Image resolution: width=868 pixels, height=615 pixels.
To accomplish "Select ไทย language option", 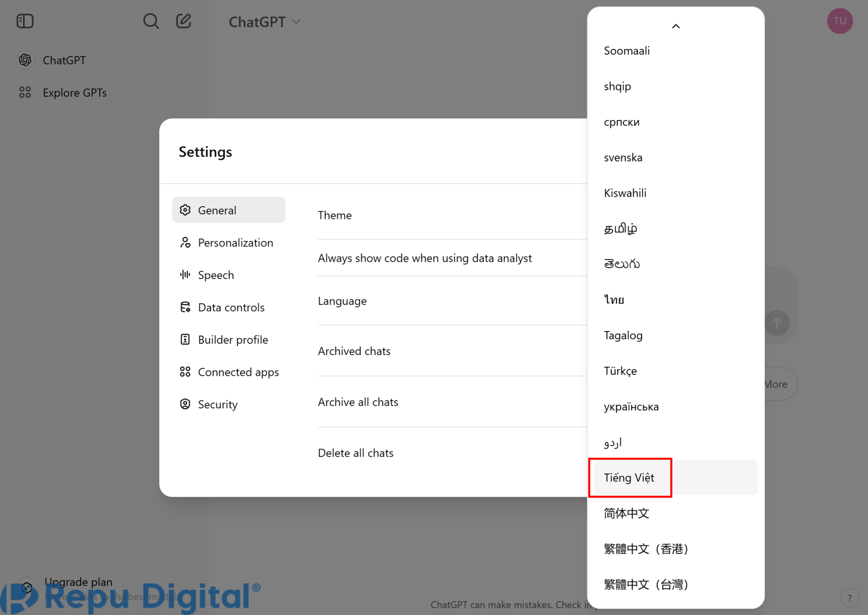I will pyautogui.click(x=676, y=300).
